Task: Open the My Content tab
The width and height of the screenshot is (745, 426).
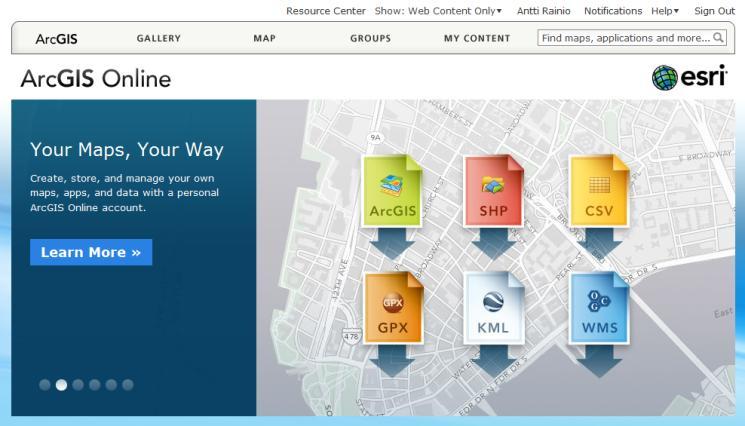Action: [477, 38]
